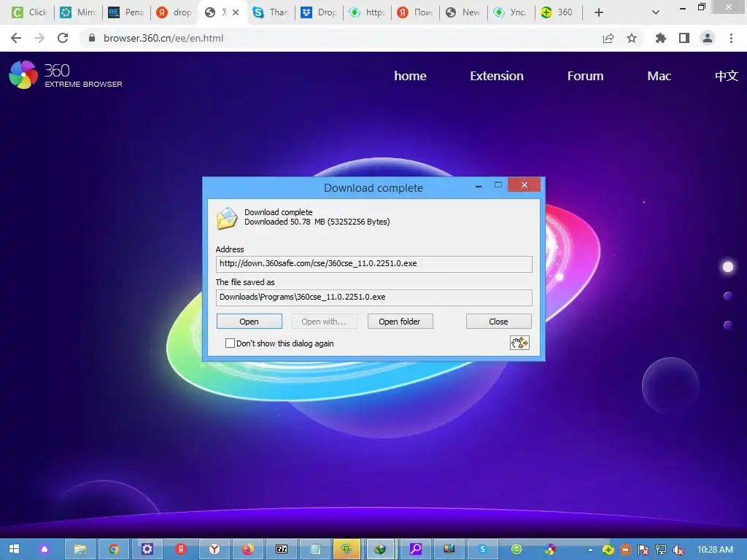Open 7-Zip from the taskbar

tap(282, 549)
